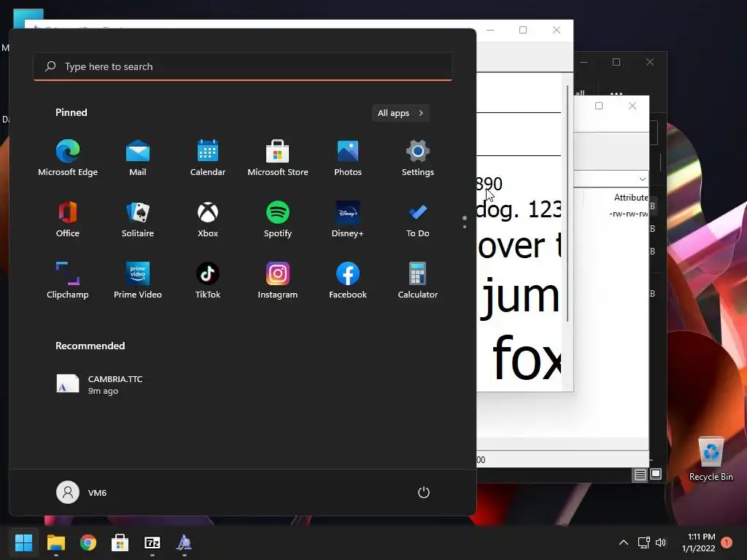Viewport: 747px width, 560px height.
Task: Launch the Facebook app
Action: (x=348, y=280)
